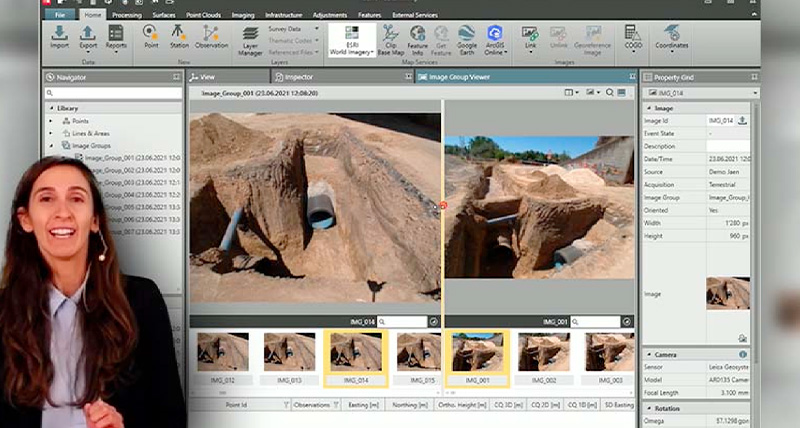The height and width of the screenshot is (428, 800).
Task: Click the Georeference Image tool
Action: [592, 40]
